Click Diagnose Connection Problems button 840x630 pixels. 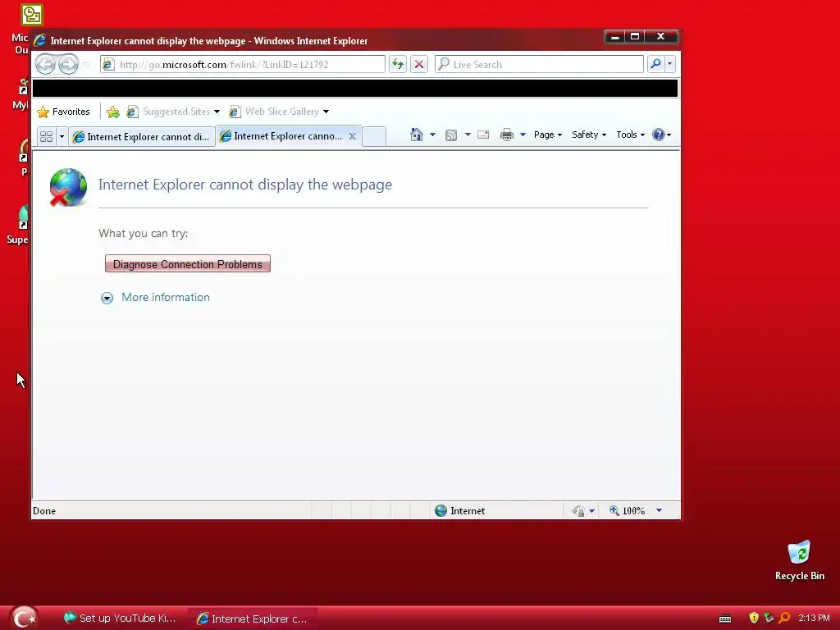[188, 263]
